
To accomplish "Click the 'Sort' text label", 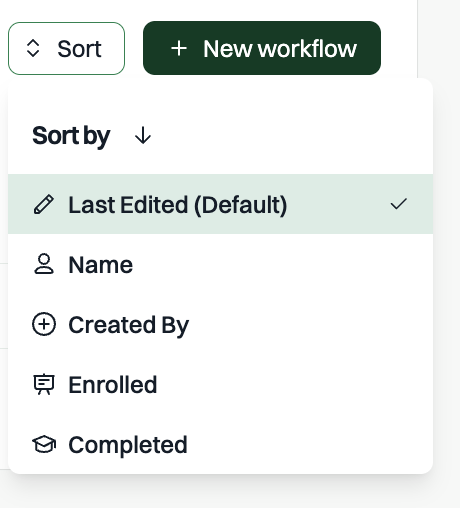I will (79, 49).
